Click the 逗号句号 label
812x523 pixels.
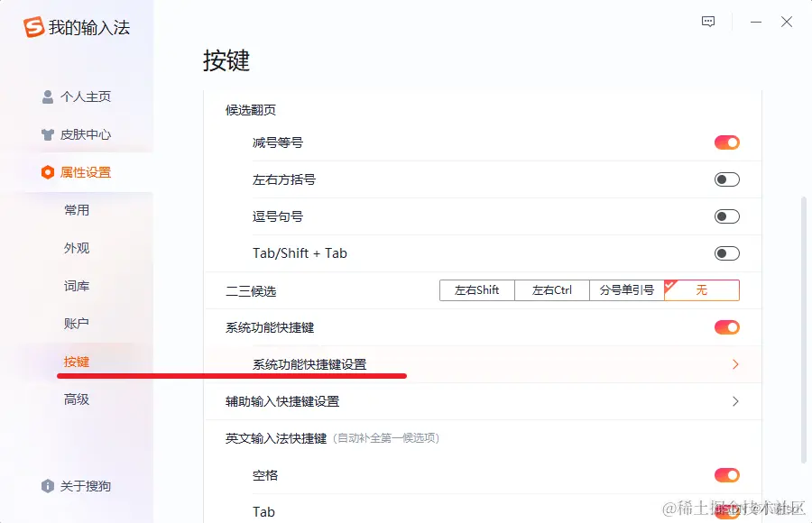click(278, 216)
